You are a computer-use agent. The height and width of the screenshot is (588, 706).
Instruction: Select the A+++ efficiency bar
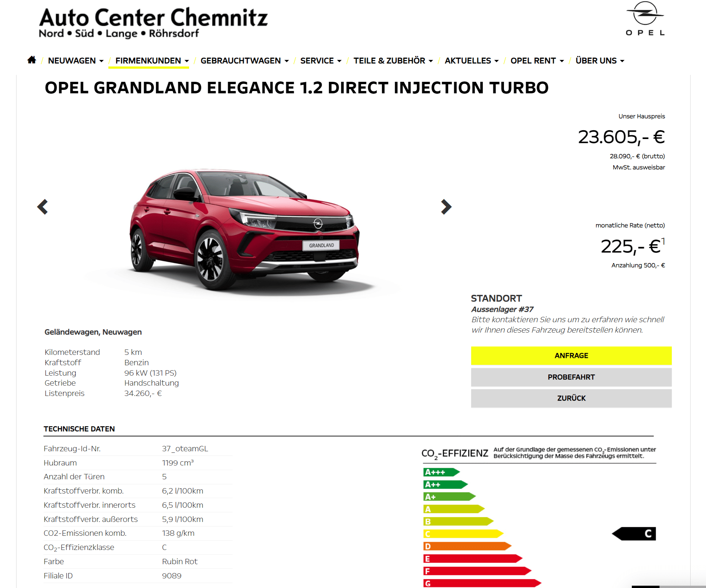point(442,472)
